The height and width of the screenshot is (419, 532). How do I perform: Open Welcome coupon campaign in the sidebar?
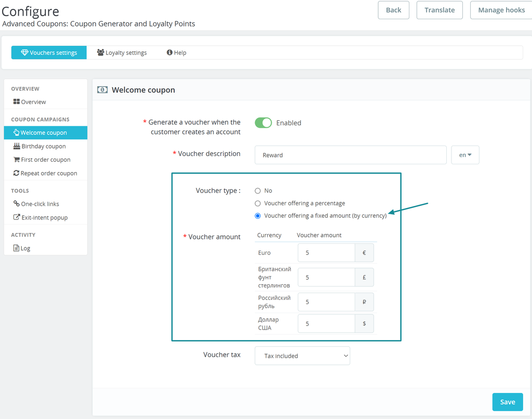point(46,133)
